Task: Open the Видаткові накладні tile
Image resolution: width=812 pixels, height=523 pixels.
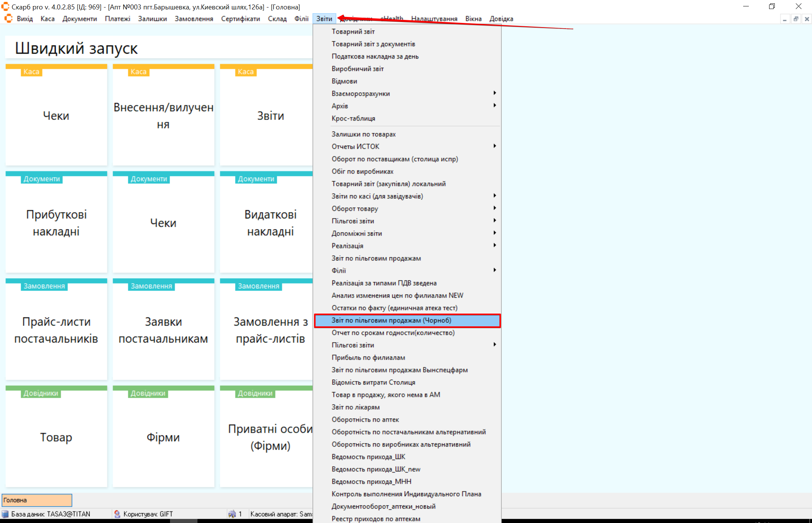Action: [266, 222]
